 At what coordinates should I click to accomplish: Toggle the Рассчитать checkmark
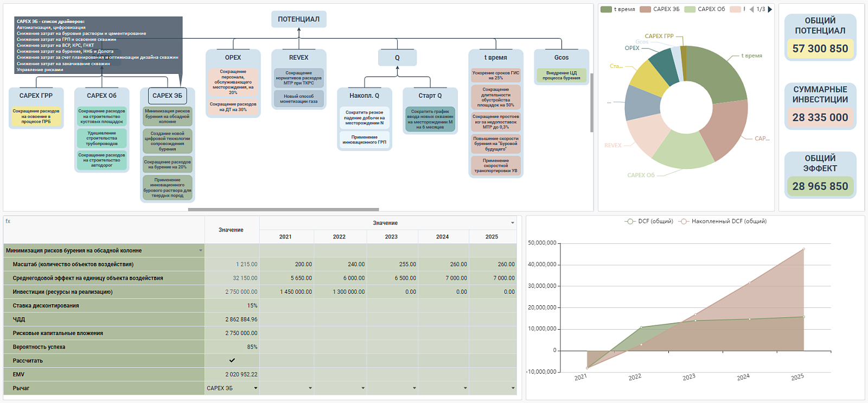click(232, 361)
